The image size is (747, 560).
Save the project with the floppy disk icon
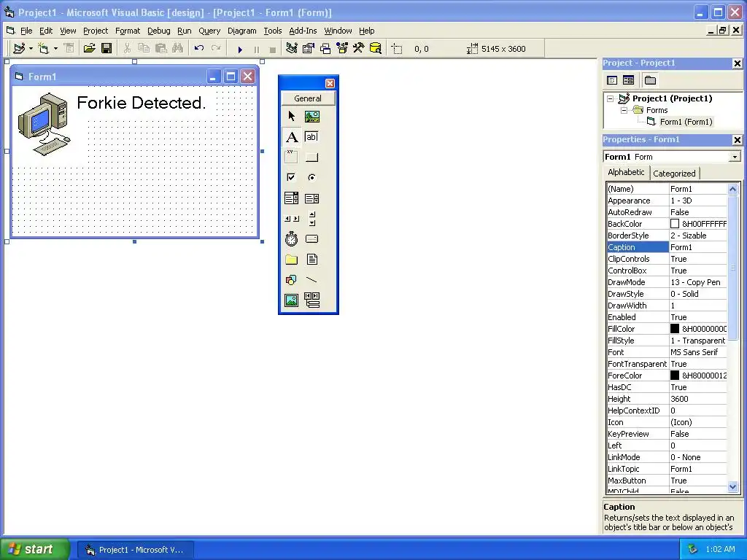[107, 48]
